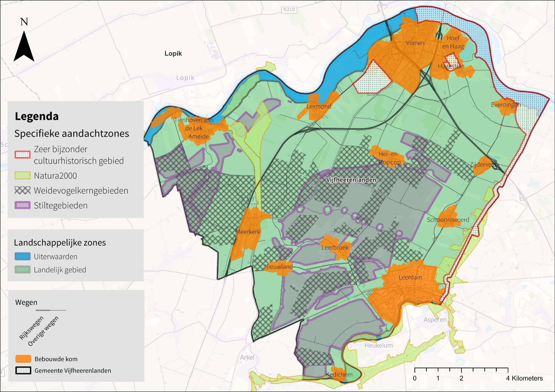The image size is (555, 392).
Task: Click the Gemeente Vijfheerenlanden outline legend symbol
Action: [x=23, y=370]
